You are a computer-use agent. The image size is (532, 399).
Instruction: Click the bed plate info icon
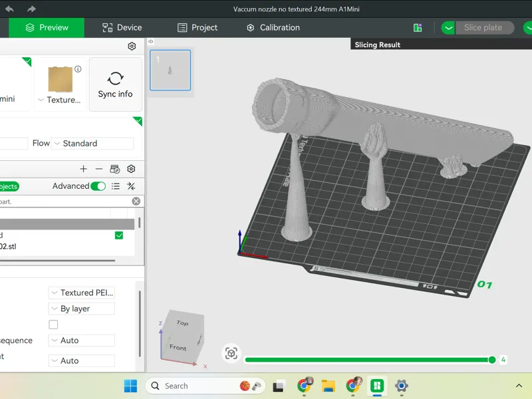click(78, 69)
